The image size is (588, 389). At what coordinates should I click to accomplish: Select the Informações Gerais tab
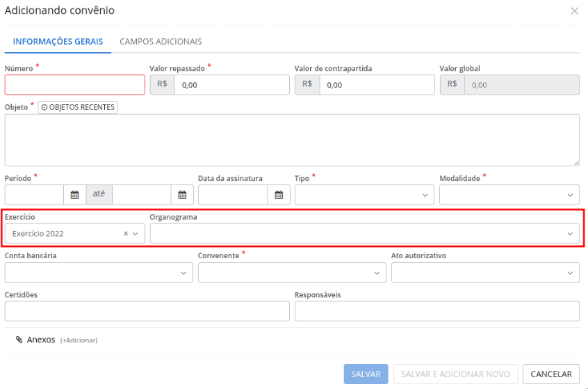58,42
